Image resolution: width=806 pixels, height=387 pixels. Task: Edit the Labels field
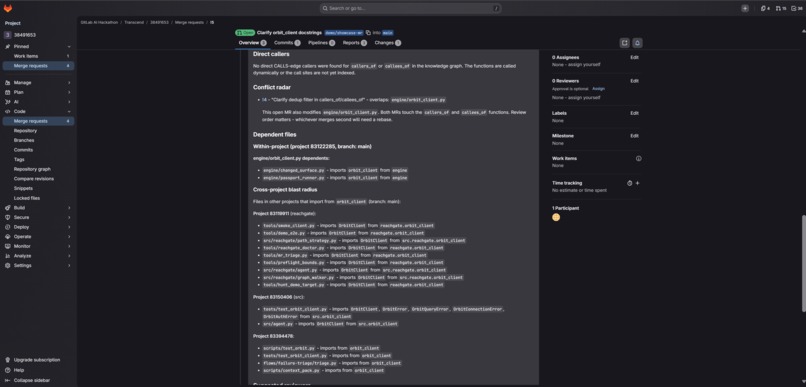pyautogui.click(x=634, y=113)
